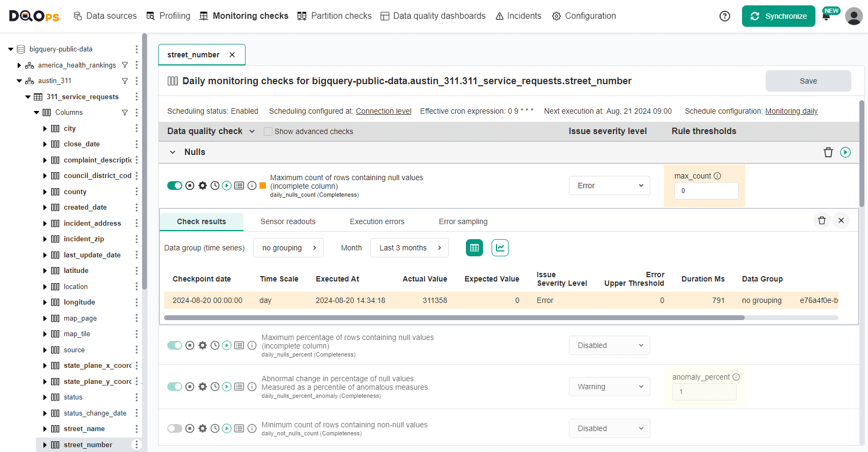
Task: Open severity dropdown set to Error
Action: tap(610, 186)
